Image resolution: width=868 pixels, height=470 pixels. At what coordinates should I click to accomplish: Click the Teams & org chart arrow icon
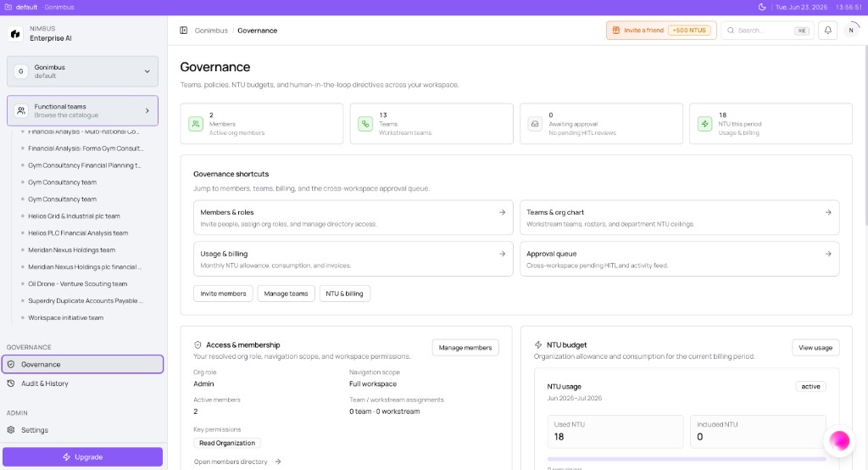tap(828, 212)
